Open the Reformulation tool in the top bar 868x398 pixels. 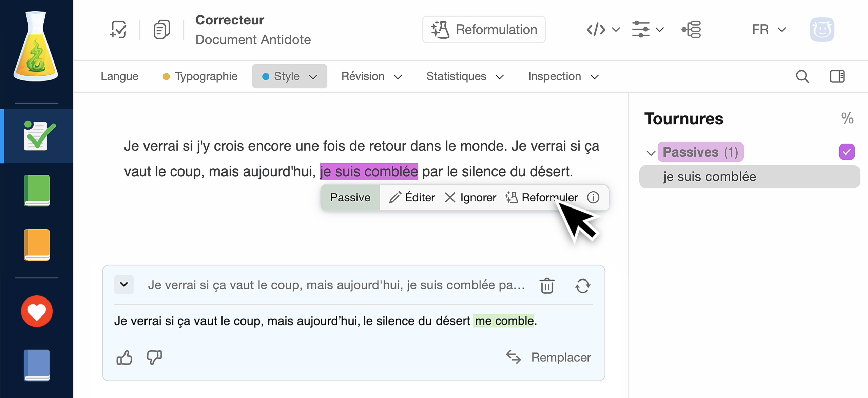pos(483,29)
